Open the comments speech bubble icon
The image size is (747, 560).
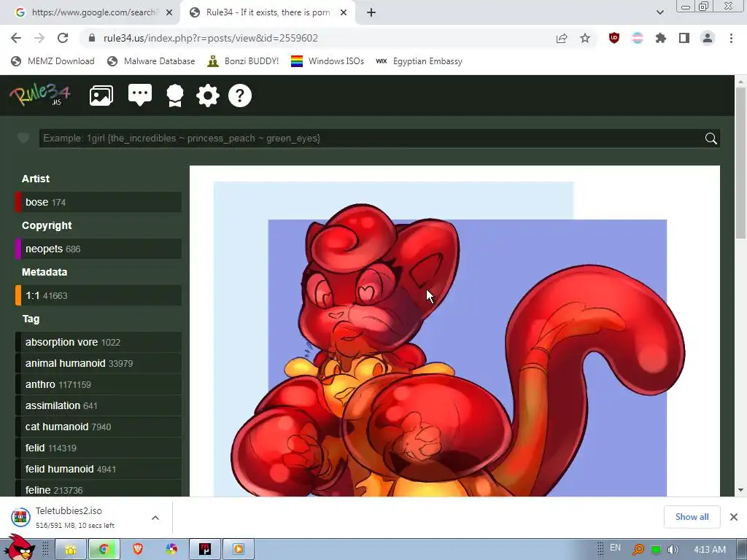tap(140, 96)
